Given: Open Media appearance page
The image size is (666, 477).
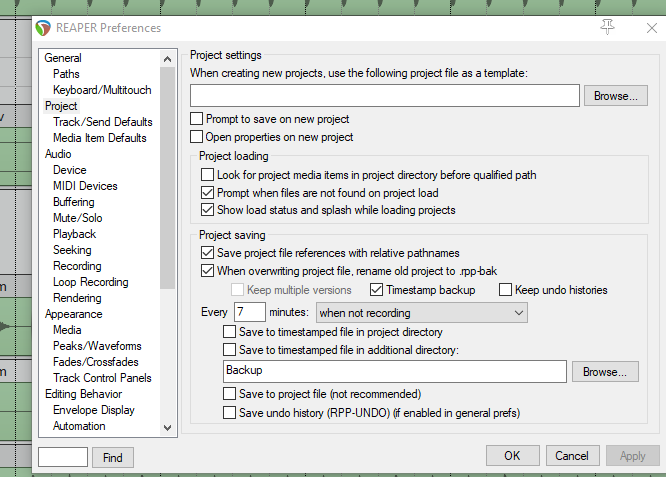Looking at the screenshot, I should pos(67,330).
